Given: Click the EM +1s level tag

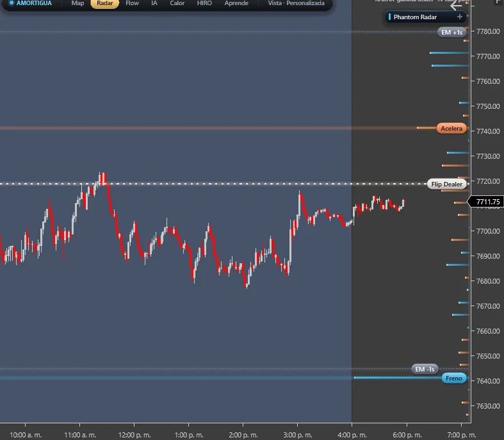Looking at the screenshot, I should point(451,33).
